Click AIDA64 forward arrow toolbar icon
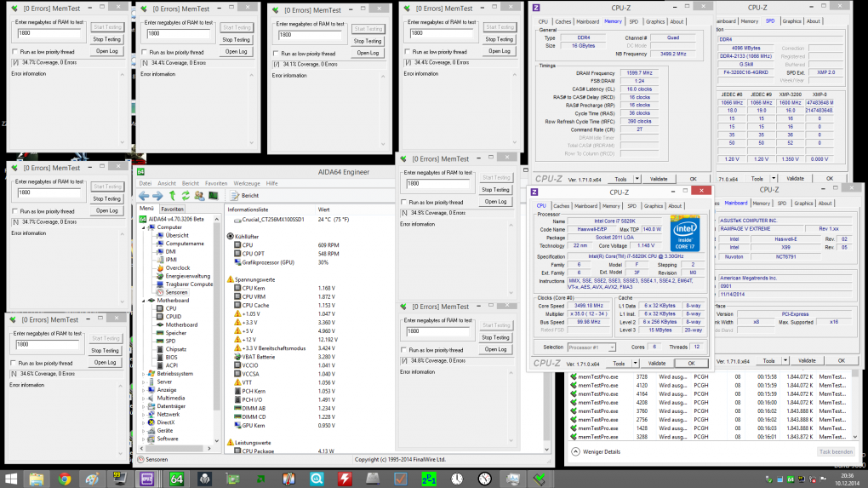The image size is (868, 488). pyautogui.click(x=157, y=196)
